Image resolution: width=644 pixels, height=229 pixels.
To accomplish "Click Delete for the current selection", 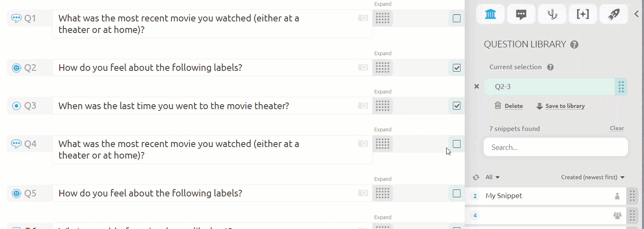I will point(509,106).
